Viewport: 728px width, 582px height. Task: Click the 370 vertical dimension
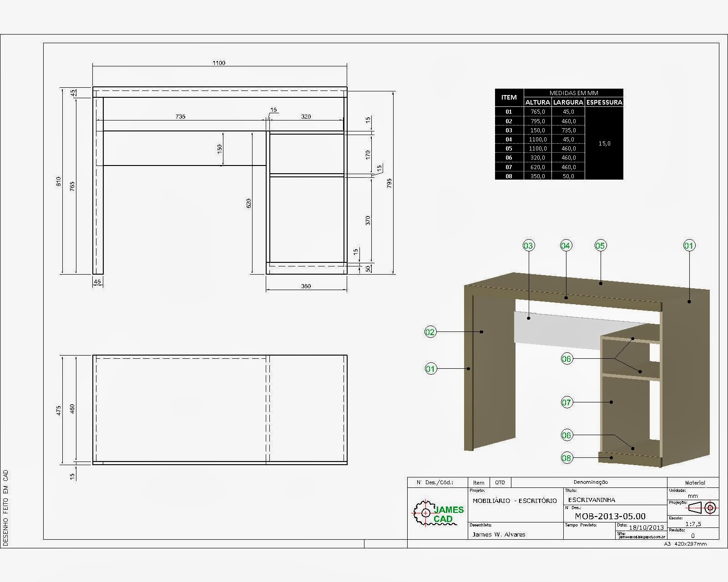click(x=368, y=221)
